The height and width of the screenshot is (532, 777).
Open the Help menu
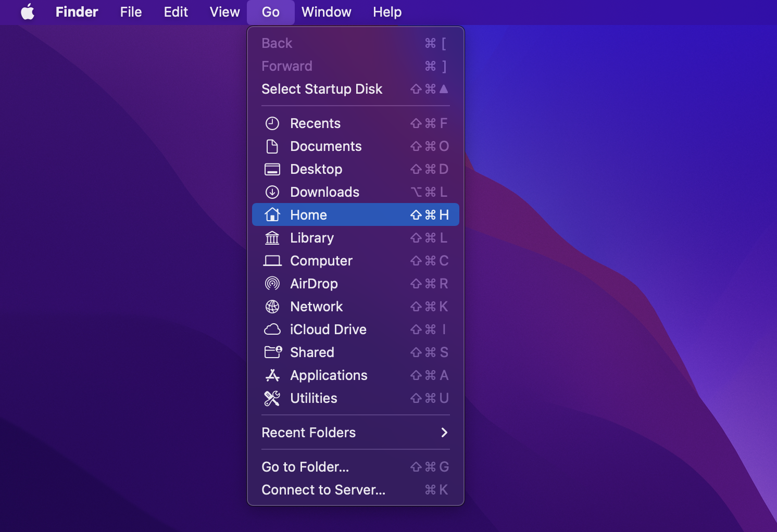click(x=387, y=12)
